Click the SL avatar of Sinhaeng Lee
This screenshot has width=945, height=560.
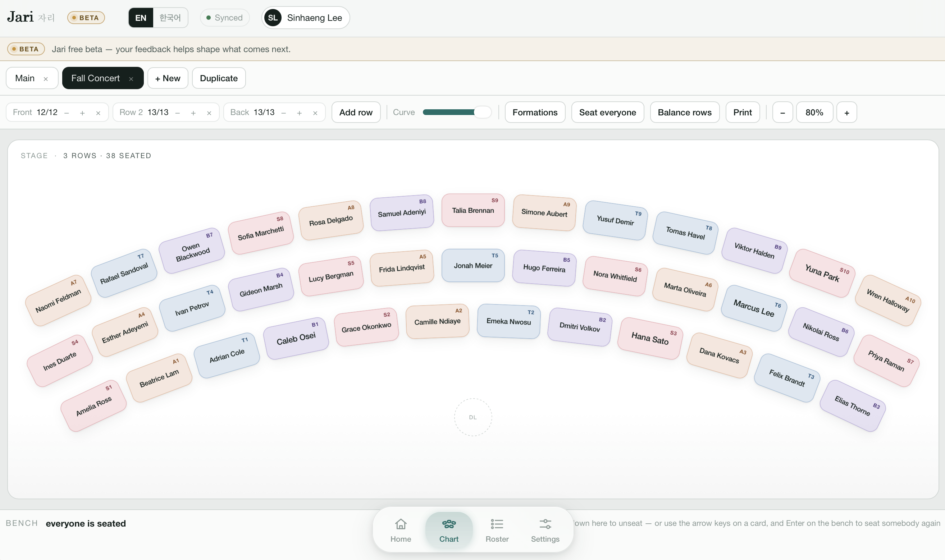pos(273,18)
